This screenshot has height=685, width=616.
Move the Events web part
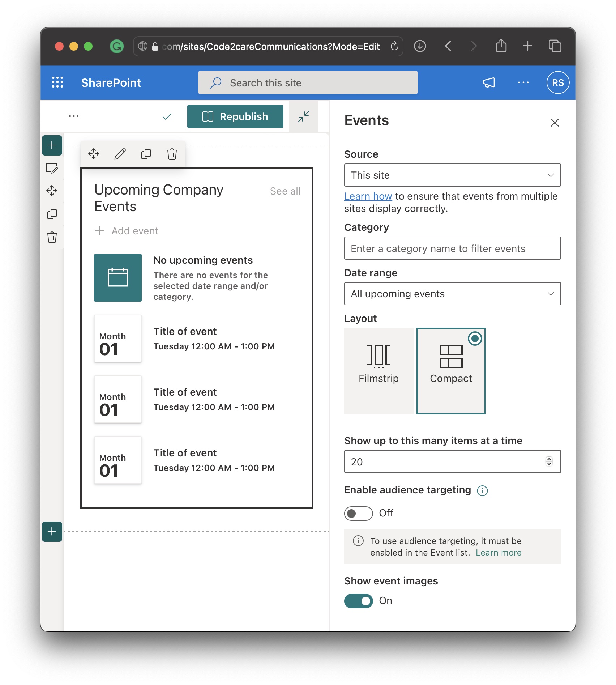point(94,154)
